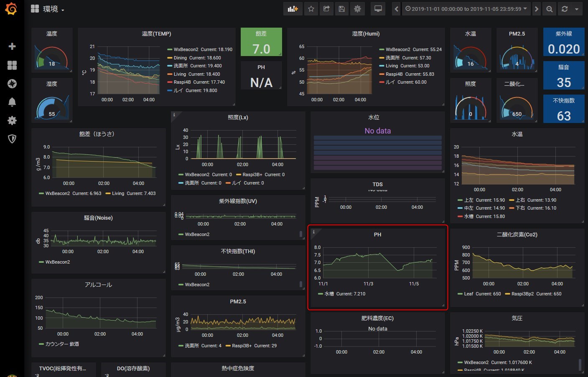
Task: Open Configuration gear icon in sidebar
Action: (12, 121)
